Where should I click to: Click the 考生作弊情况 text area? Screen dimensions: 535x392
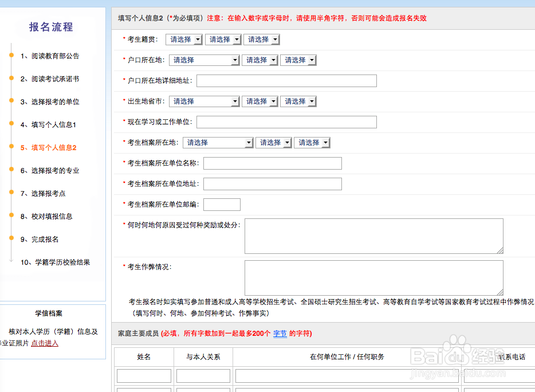pos(374,278)
